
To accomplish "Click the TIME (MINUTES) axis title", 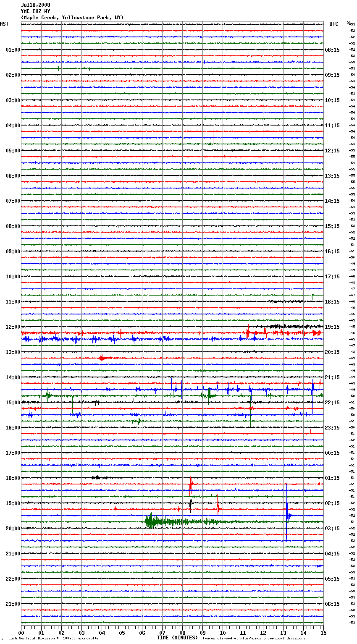I will (177, 638).
